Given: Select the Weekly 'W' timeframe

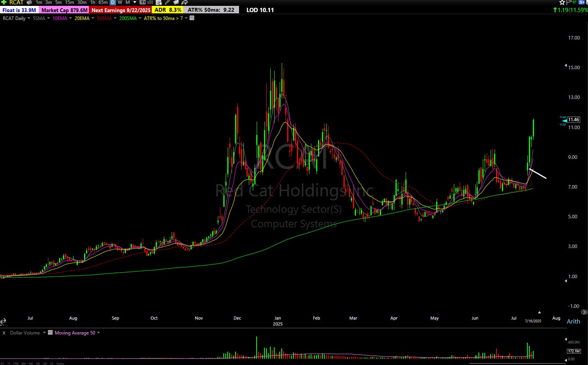Looking at the screenshot, I should click(120, 2).
